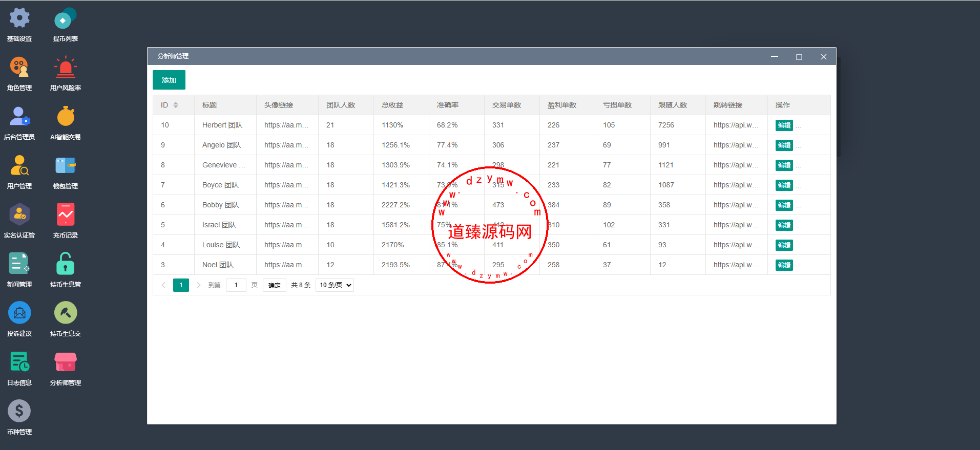Open 充币记录 deposit record icon
The width and height of the screenshot is (980, 450).
[x=66, y=215]
